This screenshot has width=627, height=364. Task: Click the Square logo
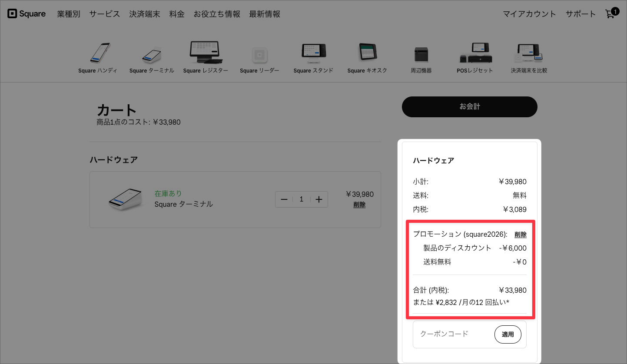pyautogui.click(x=26, y=13)
